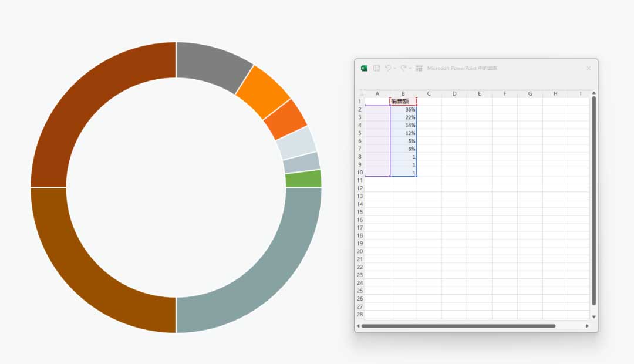Click the Excel logo icon in title bar
The image size is (634, 364).
pyautogui.click(x=364, y=69)
